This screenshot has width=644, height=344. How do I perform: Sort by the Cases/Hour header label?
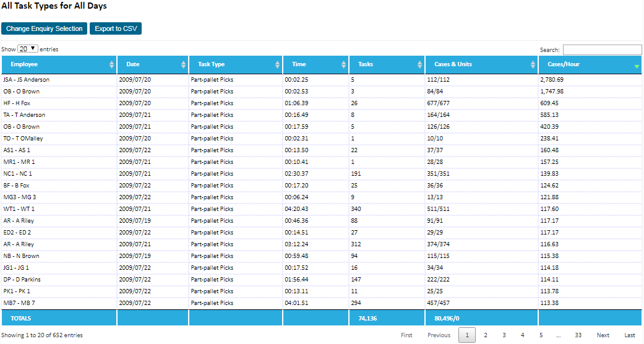pos(564,64)
